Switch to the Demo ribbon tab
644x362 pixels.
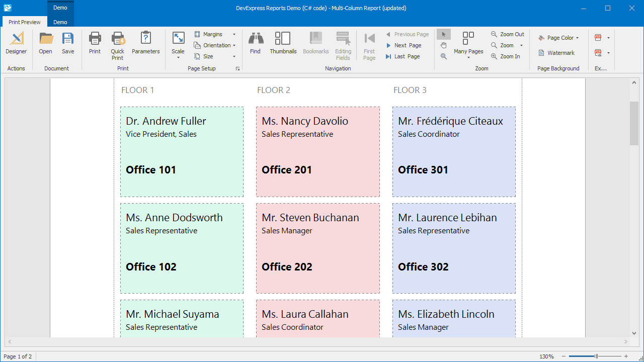(x=60, y=22)
